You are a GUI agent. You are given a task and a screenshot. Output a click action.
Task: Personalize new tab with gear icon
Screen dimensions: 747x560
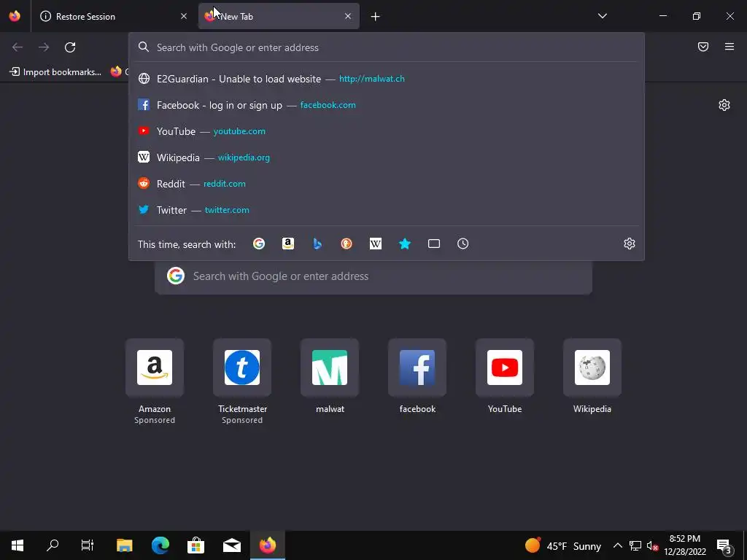pyautogui.click(x=724, y=105)
